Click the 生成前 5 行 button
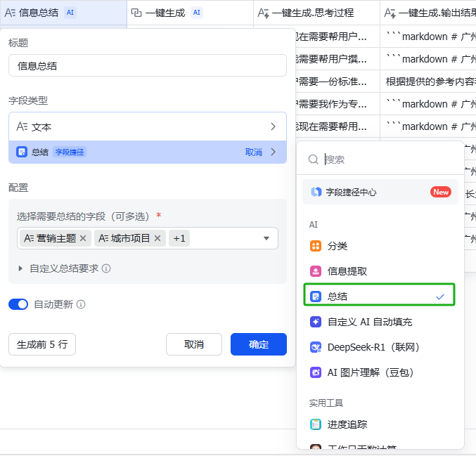Viewport: 476px width, 456px height. point(42,344)
